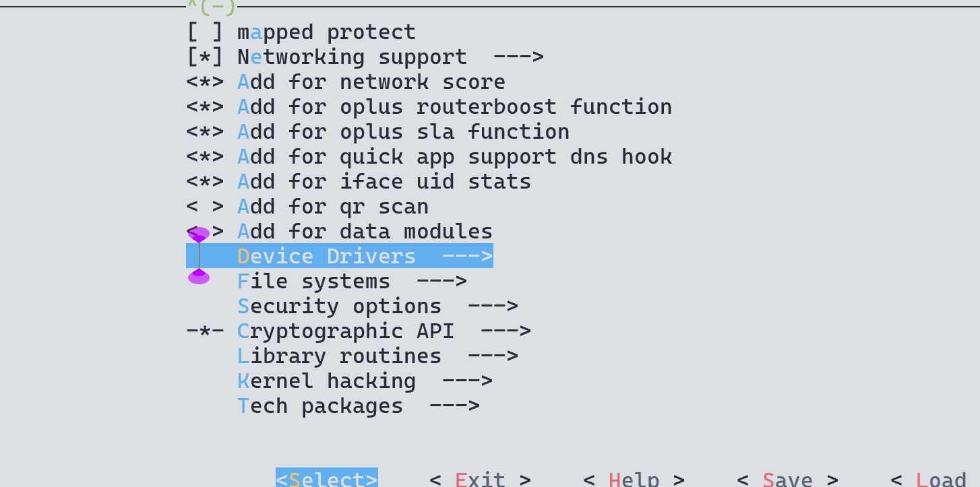Click the lower purple text selection handle
Screen dimensions: 980x487
tap(199, 276)
